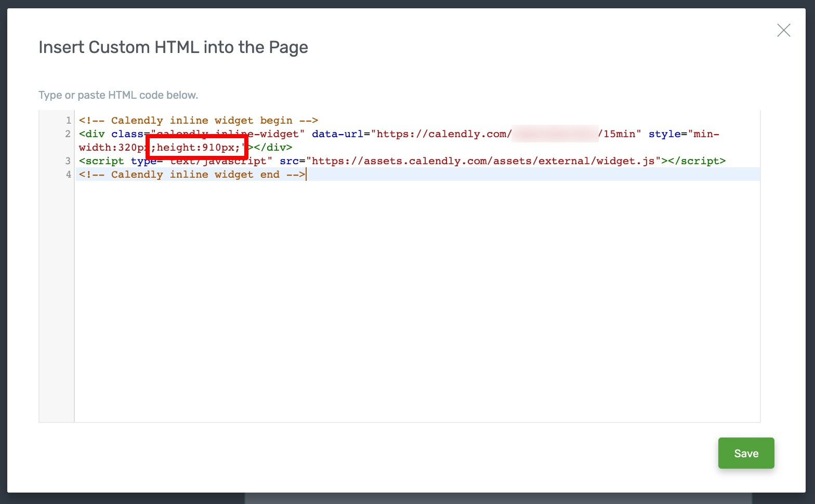Click the green Save button
Screen dimensions: 815x504
point(746,453)
